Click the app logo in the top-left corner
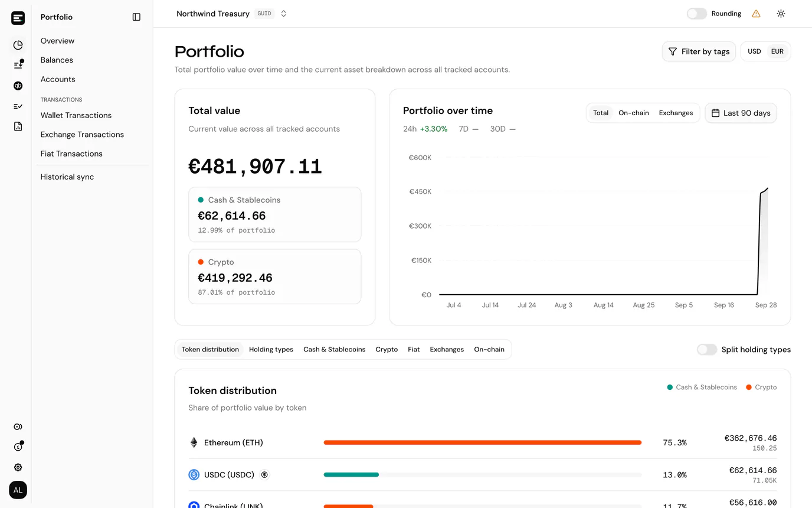Screen dimensions: 812x508 pos(18,18)
